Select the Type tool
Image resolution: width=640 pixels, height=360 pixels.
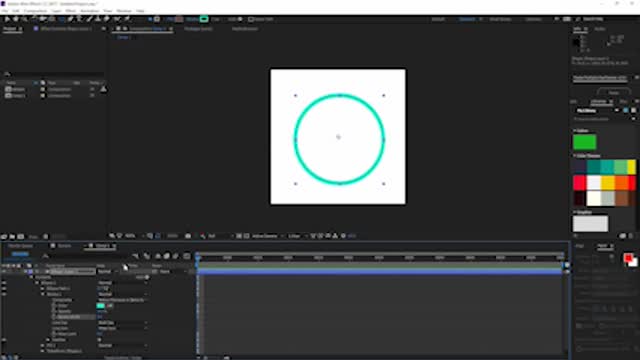click(x=80, y=19)
